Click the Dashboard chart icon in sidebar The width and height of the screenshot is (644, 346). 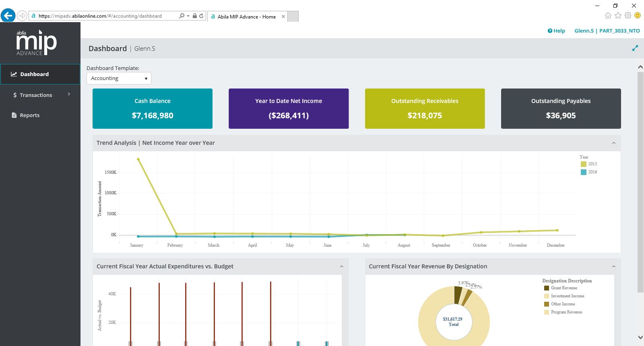click(x=14, y=74)
